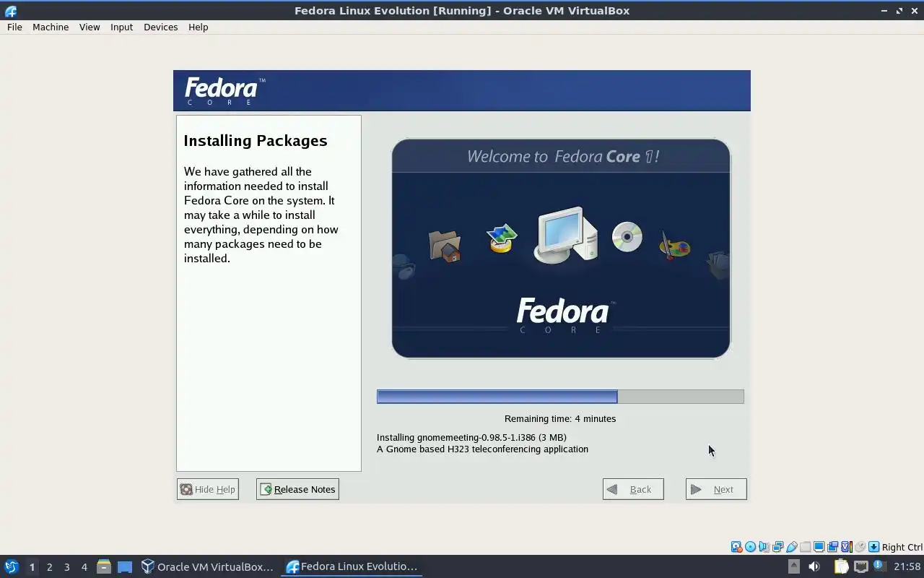The image size is (924, 578).
Task: Click the computer monitor icon in banner
Action: pyautogui.click(x=565, y=235)
